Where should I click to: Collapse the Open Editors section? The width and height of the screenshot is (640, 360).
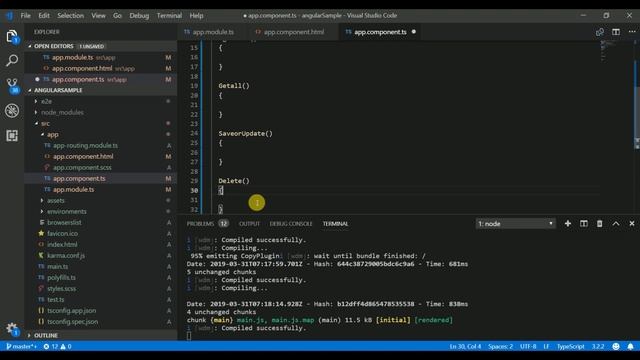point(101,46)
